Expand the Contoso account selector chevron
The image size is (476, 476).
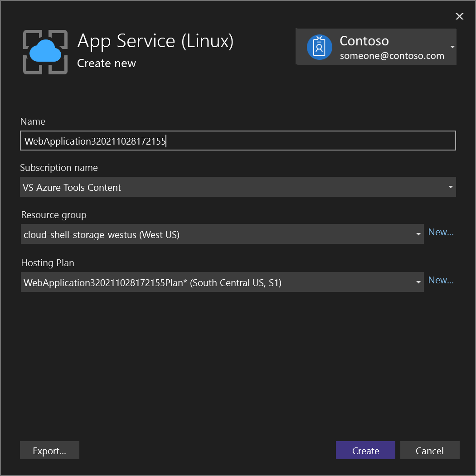pyautogui.click(x=452, y=47)
